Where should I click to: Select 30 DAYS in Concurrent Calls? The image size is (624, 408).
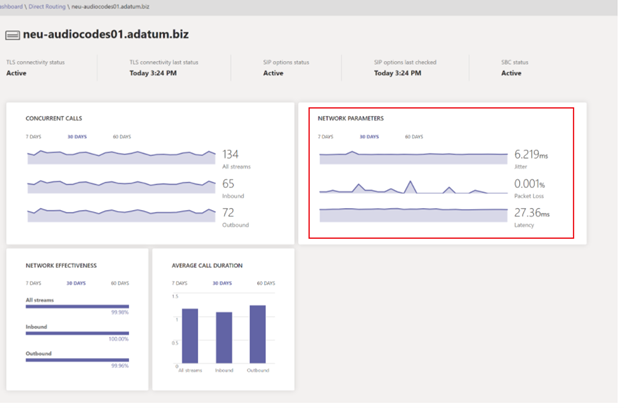(77, 137)
